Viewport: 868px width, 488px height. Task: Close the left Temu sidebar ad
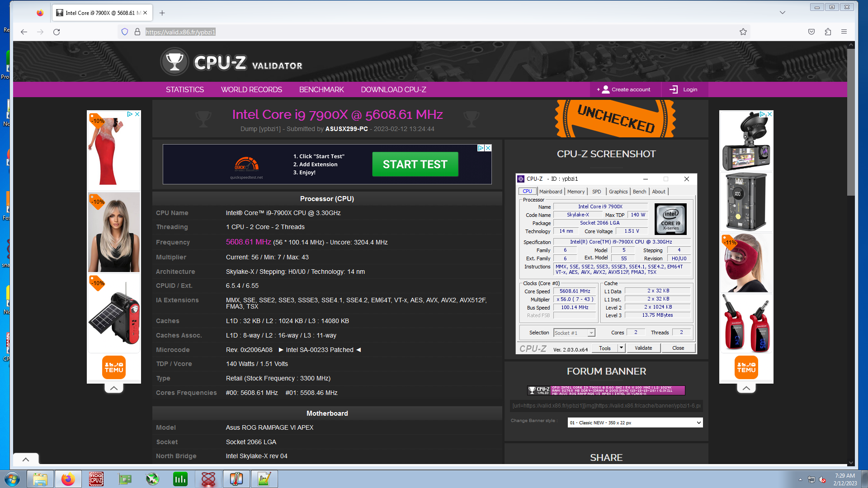tap(137, 114)
